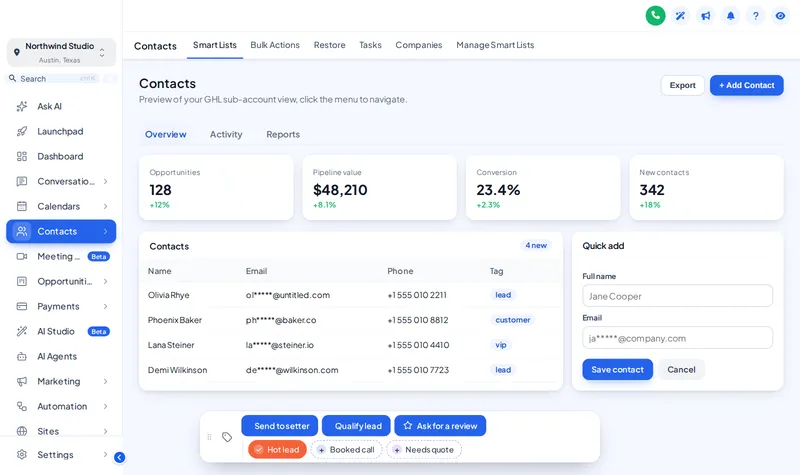Expand the Automation submenu chevron
800x475 pixels.
tap(105, 406)
